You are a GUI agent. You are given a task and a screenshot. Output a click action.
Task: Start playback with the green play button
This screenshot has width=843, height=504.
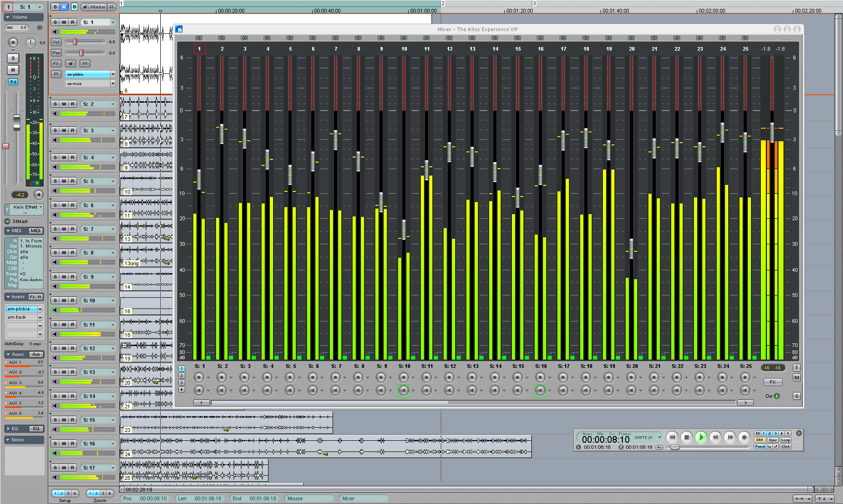point(701,437)
